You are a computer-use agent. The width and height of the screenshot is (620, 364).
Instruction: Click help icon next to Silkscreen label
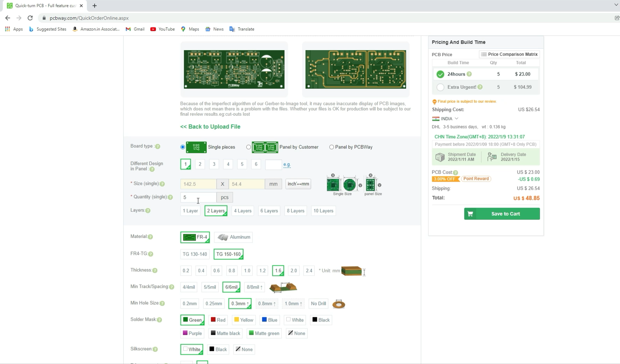[155, 349]
